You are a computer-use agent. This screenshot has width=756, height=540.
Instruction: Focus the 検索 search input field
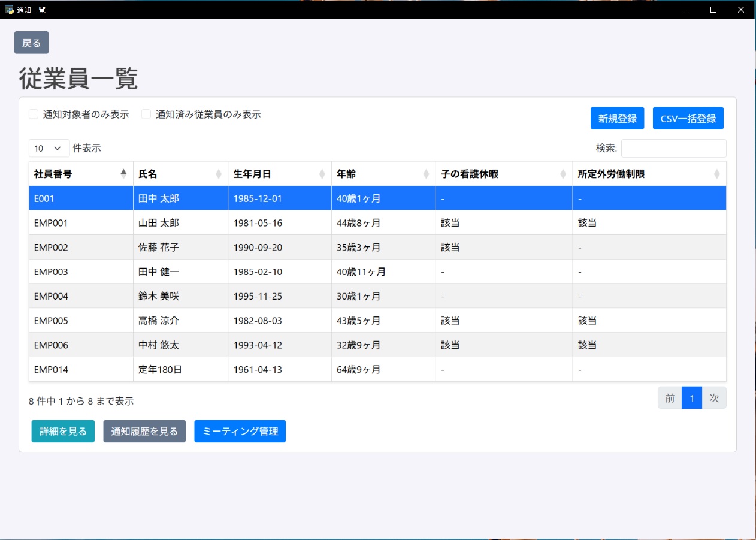673,148
